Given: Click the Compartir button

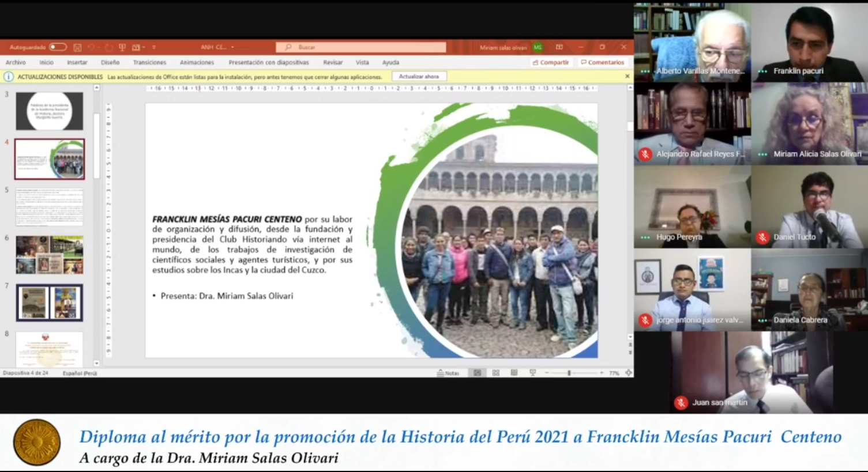Looking at the screenshot, I should pos(551,62).
